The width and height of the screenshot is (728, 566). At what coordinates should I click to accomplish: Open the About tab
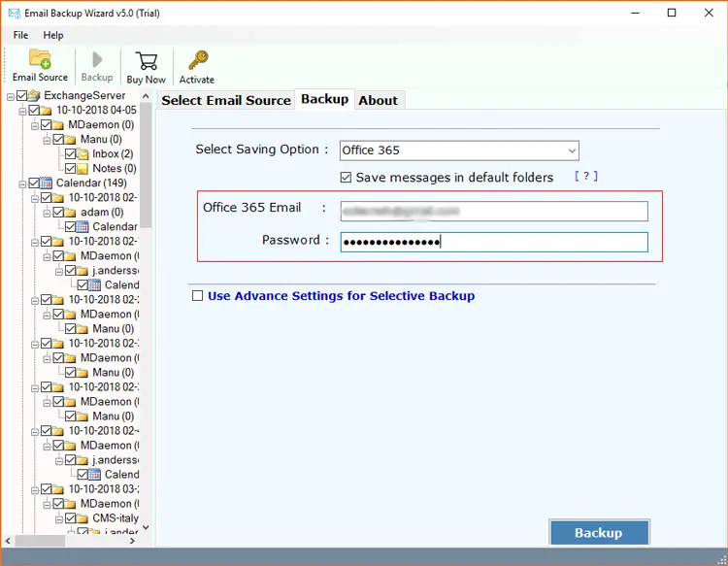378,100
